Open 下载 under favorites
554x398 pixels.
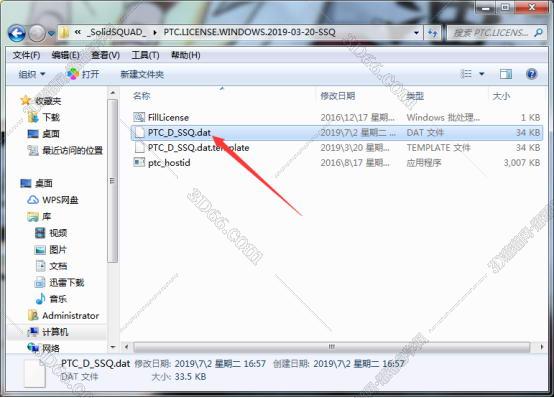click(x=51, y=117)
